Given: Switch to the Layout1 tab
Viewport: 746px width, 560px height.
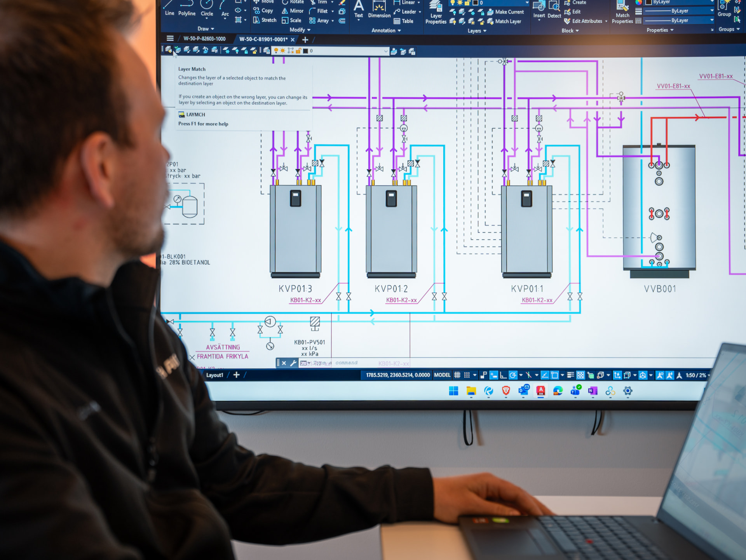Looking at the screenshot, I should [214, 375].
